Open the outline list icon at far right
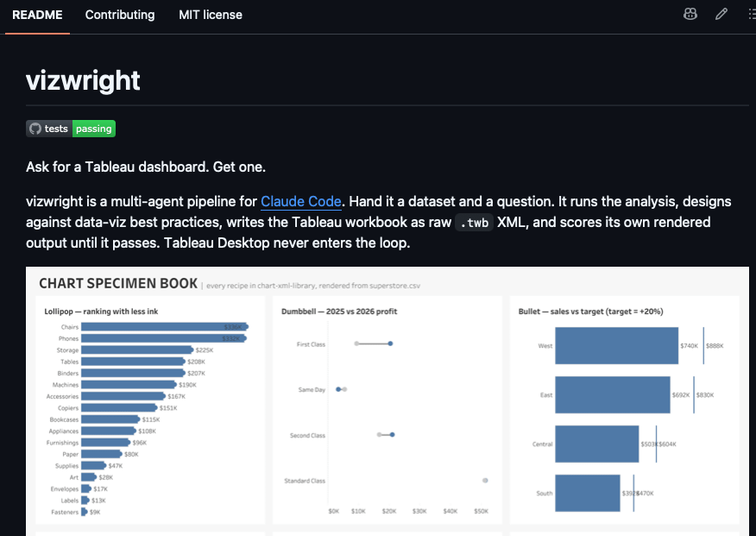The image size is (756, 536). 752,15
